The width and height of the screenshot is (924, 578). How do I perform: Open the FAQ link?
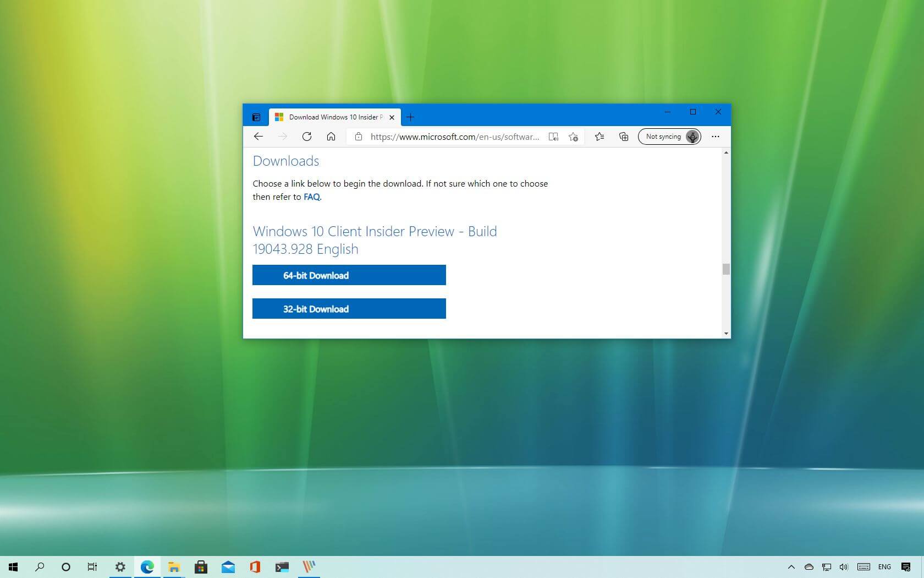(x=311, y=197)
